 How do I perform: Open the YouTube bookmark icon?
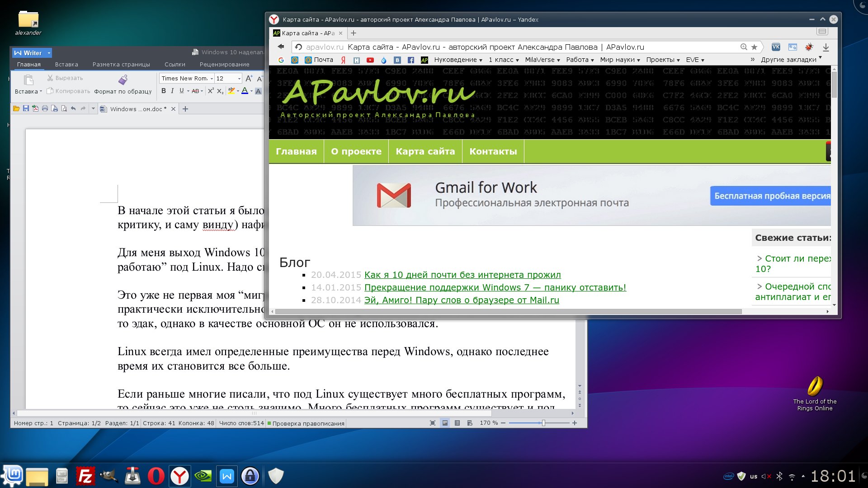(x=370, y=60)
